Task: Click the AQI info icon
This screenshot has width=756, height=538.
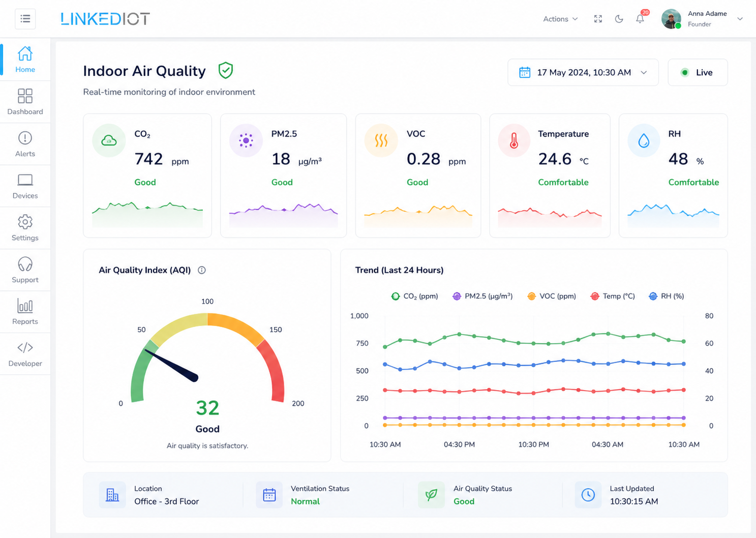Action: [x=202, y=270]
